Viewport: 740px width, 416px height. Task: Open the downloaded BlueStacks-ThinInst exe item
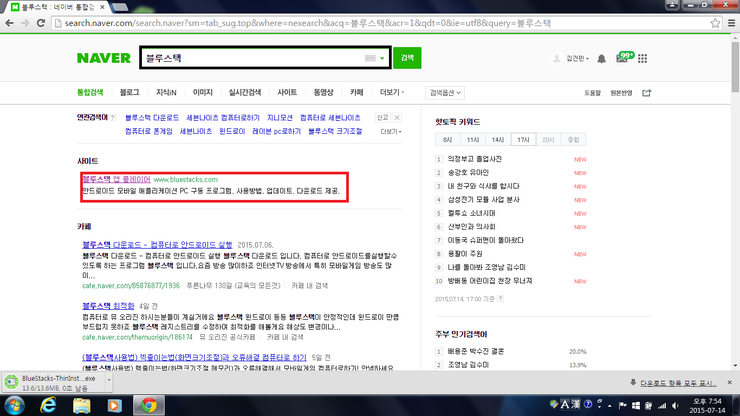pyautogui.click(x=53, y=382)
